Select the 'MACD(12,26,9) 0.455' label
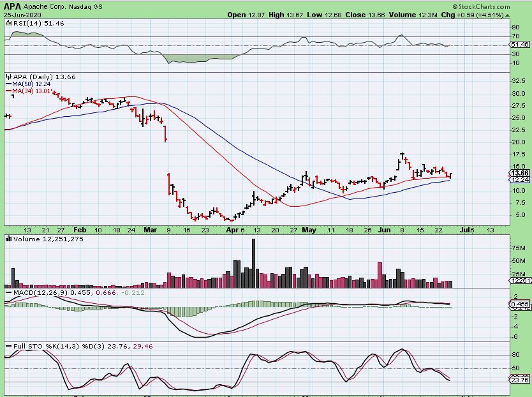 pyautogui.click(x=52, y=292)
